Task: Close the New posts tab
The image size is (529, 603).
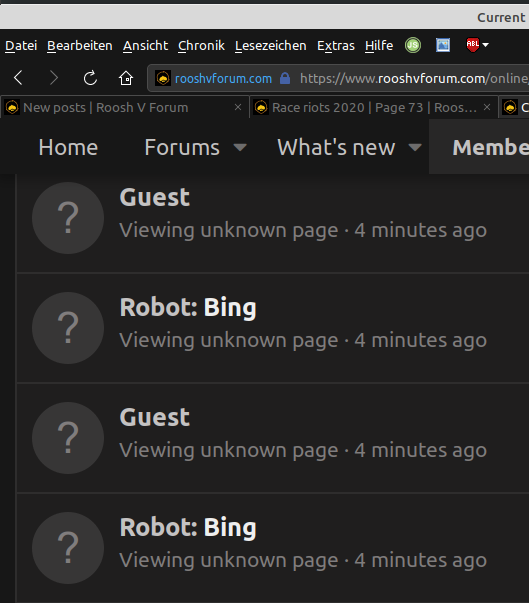Action: click(x=238, y=107)
